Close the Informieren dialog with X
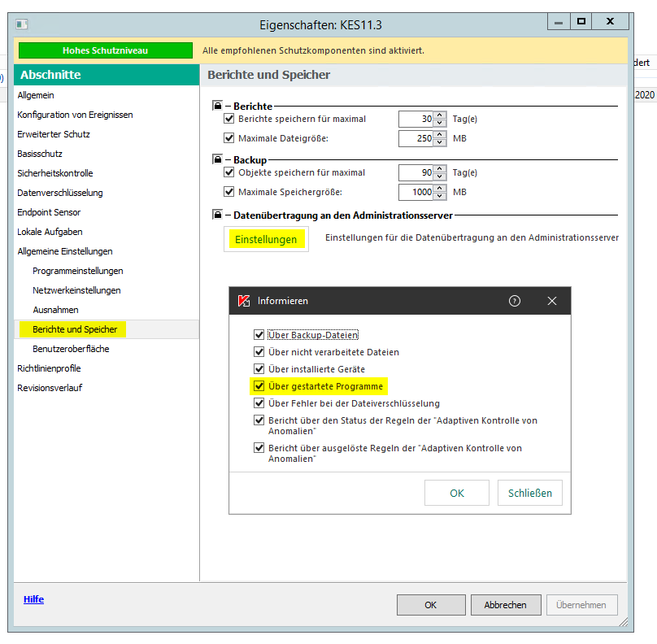This screenshot has width=657, height=644. point(552,301)
